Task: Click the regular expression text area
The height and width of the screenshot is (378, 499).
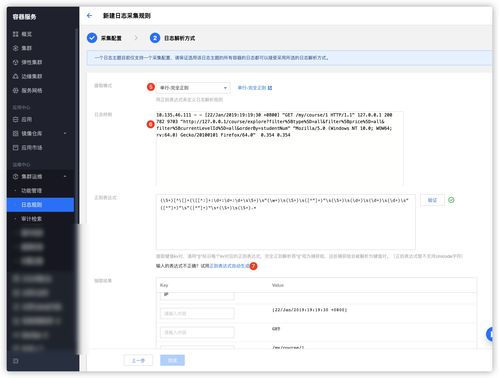Action: click(x=285, y=222)
